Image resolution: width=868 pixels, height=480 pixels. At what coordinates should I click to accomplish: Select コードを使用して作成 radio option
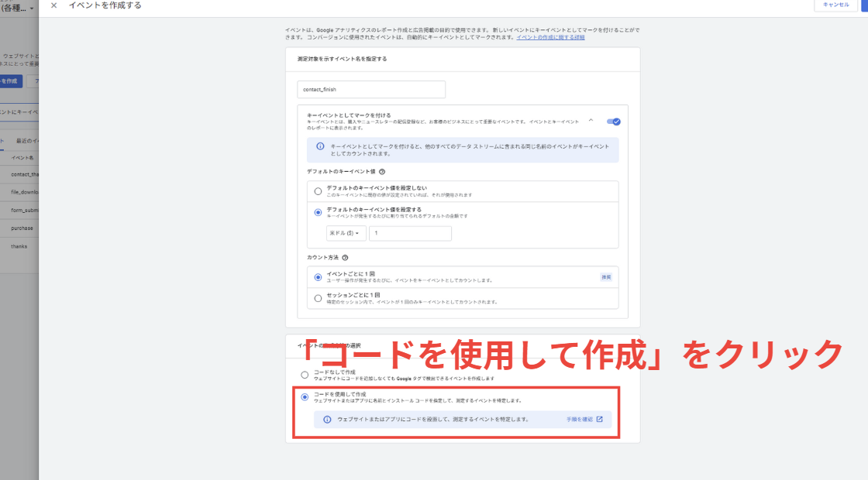[305, 397]
